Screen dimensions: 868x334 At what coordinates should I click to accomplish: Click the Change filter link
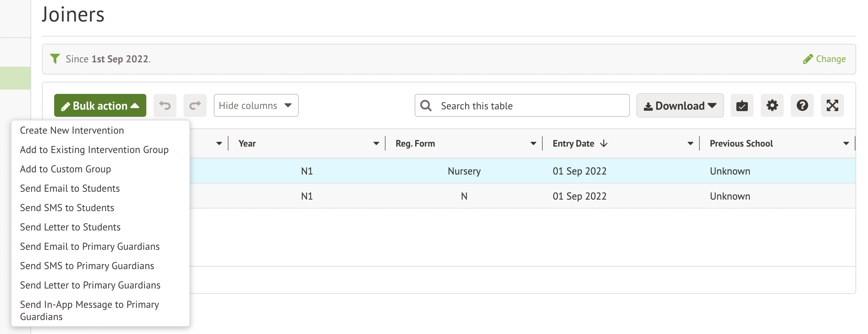[x=824, y=59]
